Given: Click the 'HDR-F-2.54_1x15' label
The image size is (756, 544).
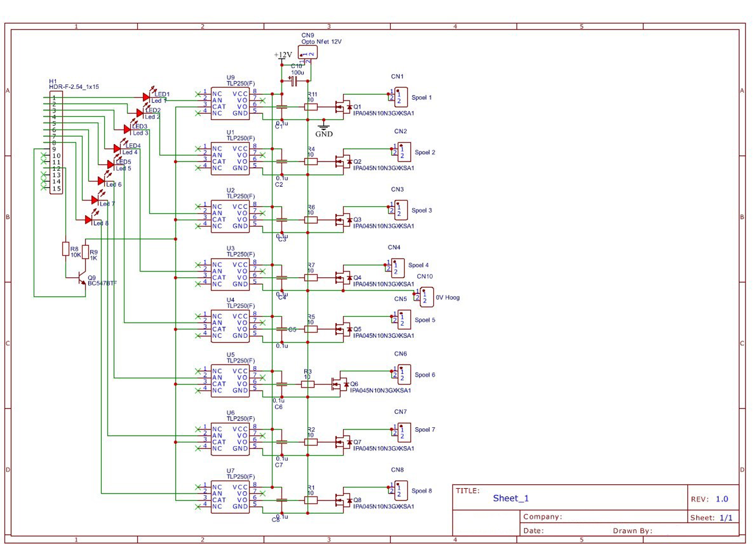Looking at the screenshot, I should coord(74,87).
